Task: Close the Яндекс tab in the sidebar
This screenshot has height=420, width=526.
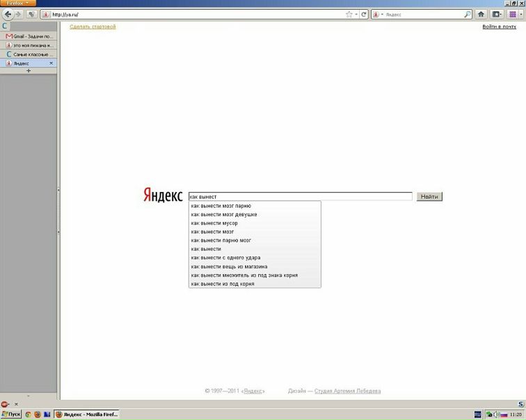Action: [x=51, y=63]
